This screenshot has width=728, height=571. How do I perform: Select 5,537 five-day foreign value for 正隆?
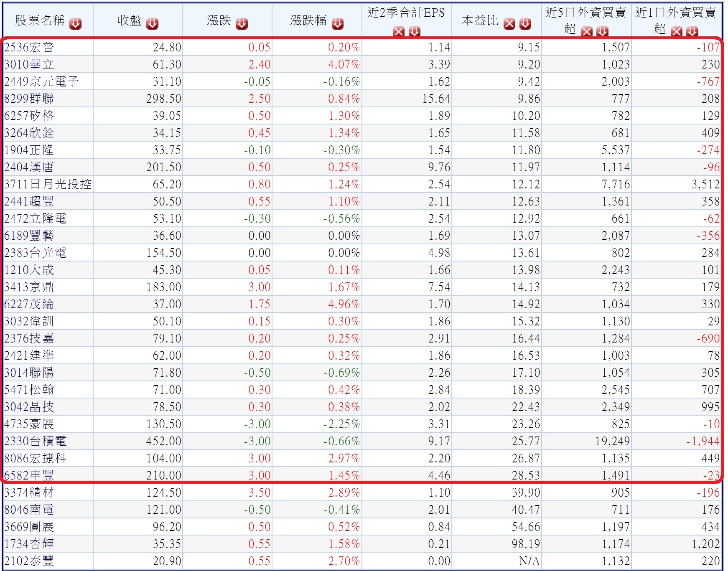(x=616, y=150)
